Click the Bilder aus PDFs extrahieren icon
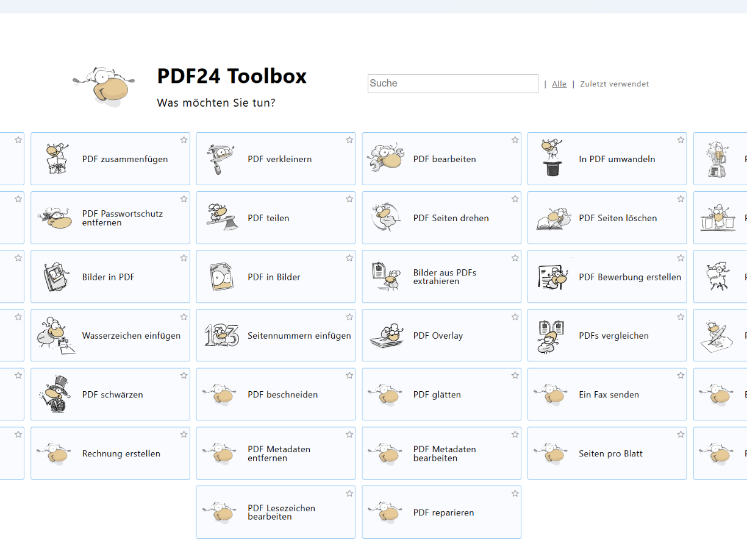The height and width of the screenshot is (560, 747). point(386,277)
